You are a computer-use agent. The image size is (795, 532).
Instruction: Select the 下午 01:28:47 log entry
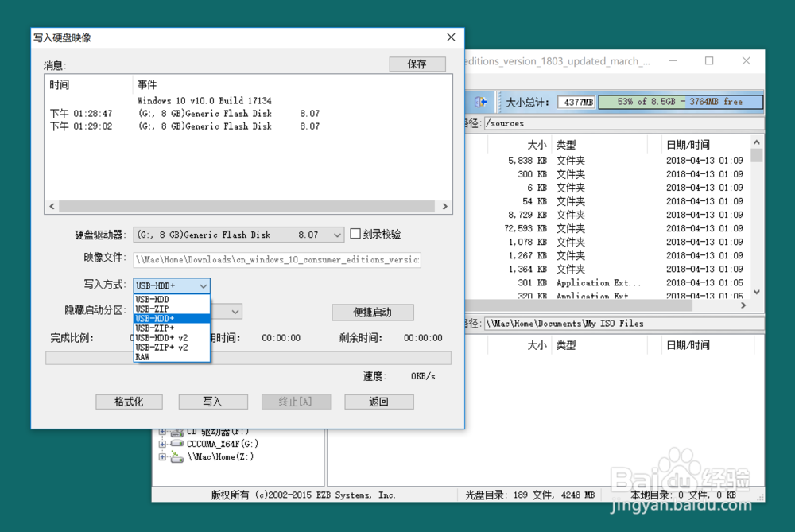[x=185, y=114]
